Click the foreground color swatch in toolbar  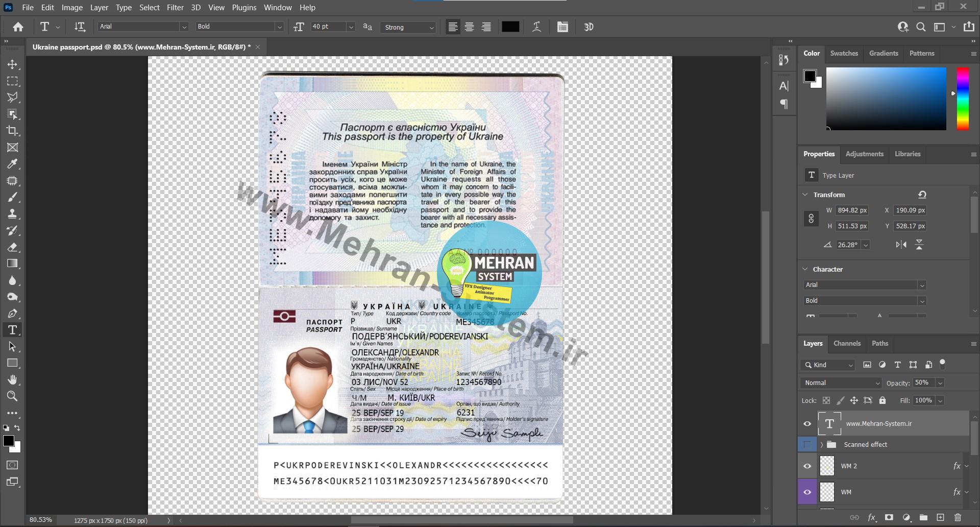[8, 441]
